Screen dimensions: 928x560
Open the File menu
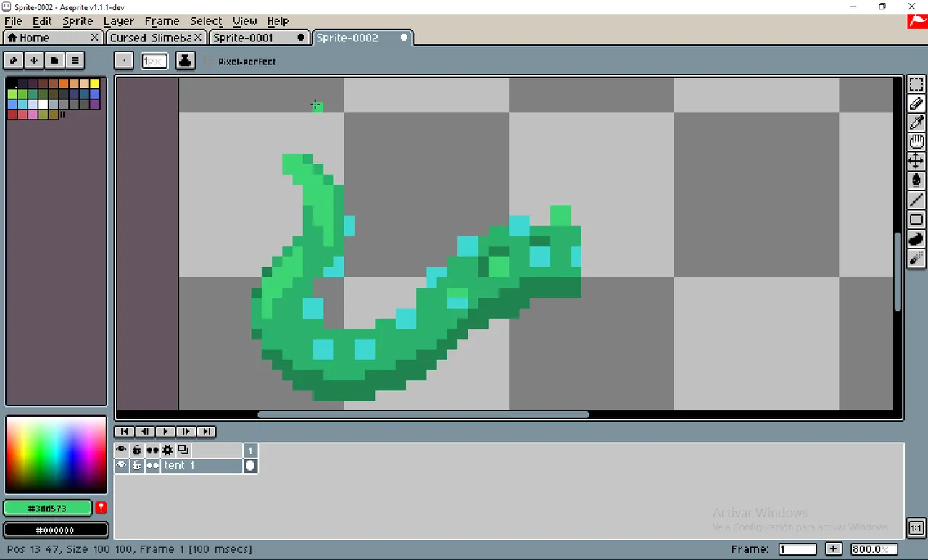click(x=13, y=21)
